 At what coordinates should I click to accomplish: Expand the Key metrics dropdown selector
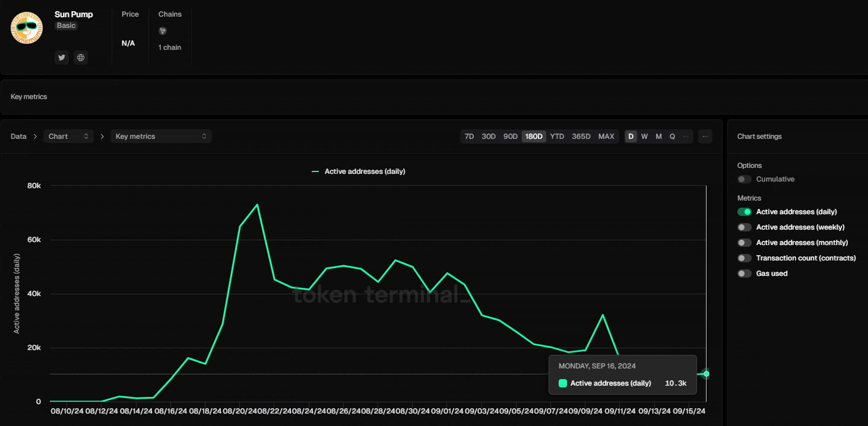pos(161,136)
